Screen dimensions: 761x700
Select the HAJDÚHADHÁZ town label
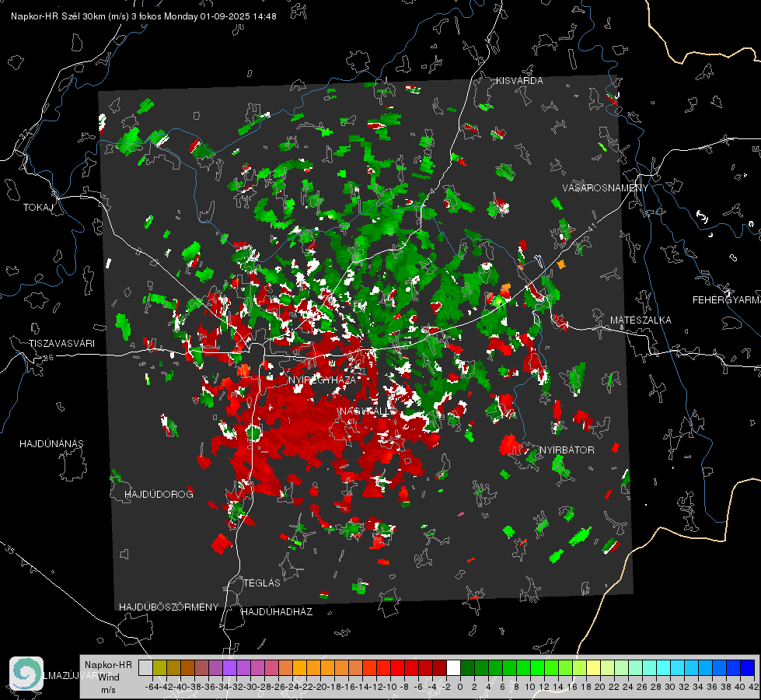pyautogui.click(x=277, y=611)
